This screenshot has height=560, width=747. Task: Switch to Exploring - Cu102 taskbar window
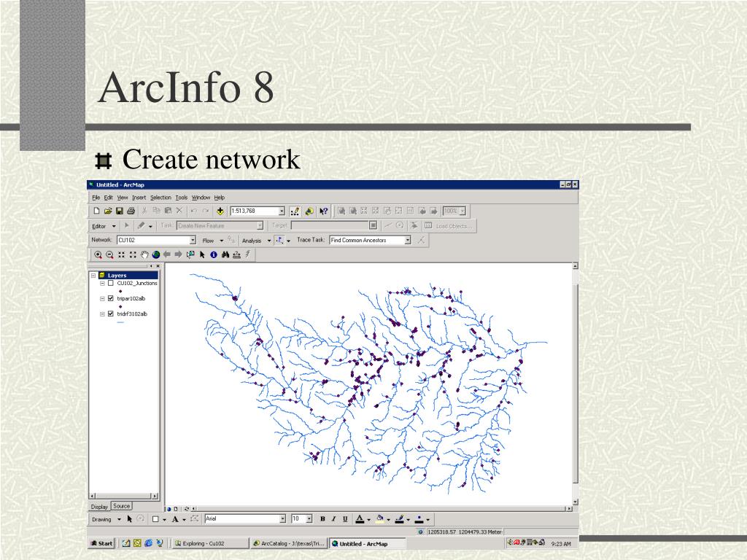[x=209, y=543]
